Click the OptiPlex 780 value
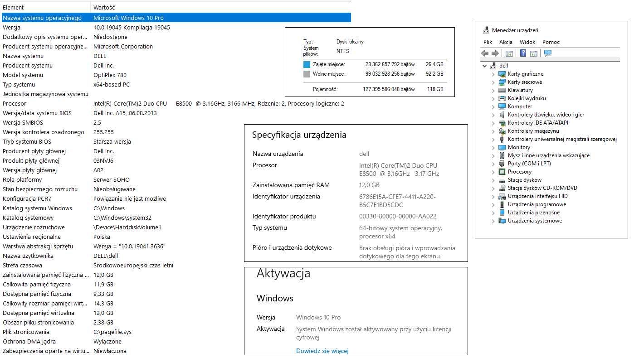 click(110, 75)
